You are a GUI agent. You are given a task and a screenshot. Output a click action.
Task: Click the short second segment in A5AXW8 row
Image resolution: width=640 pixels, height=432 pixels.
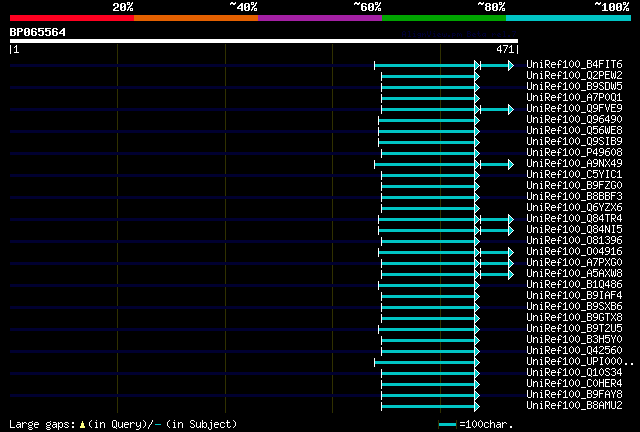[497, 275]
